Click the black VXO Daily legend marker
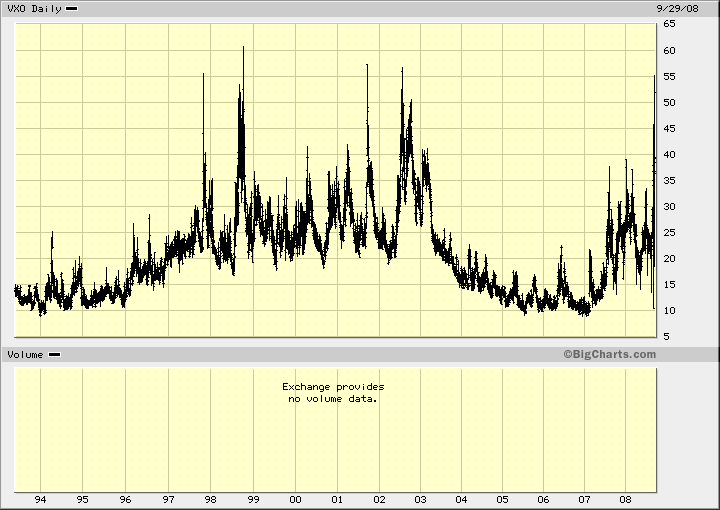Viewport: 720px width, 510px height. pyautogui.click(x=72, y=8)
